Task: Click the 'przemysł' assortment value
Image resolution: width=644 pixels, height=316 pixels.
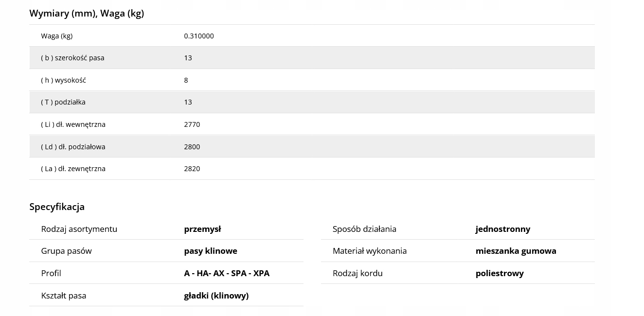Action: (202, 229)
